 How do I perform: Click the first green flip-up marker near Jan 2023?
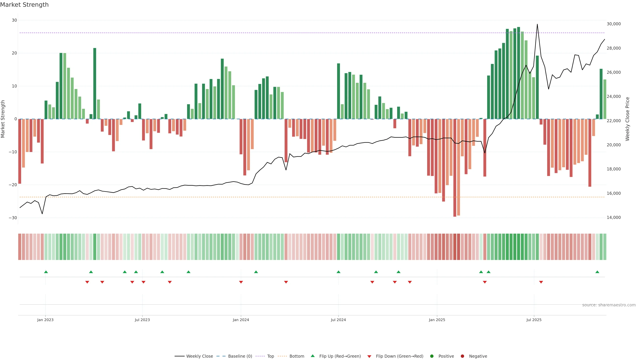click(46, 272)
